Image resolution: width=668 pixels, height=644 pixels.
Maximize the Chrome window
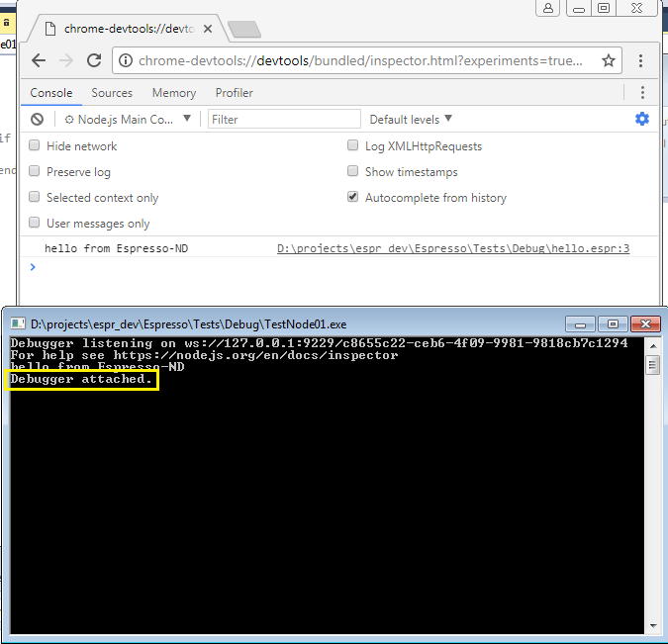604,8
